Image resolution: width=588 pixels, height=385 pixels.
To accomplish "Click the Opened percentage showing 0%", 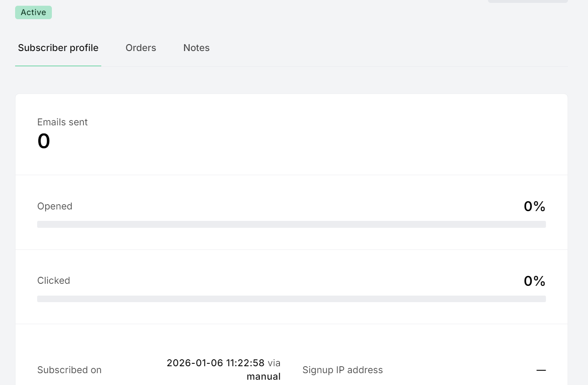I will pyautogui.click(x=535, y=207).
